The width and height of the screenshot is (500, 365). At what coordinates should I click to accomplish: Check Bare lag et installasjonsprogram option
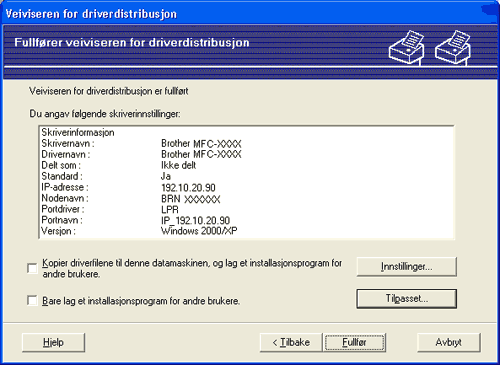(x=32, y=300)
